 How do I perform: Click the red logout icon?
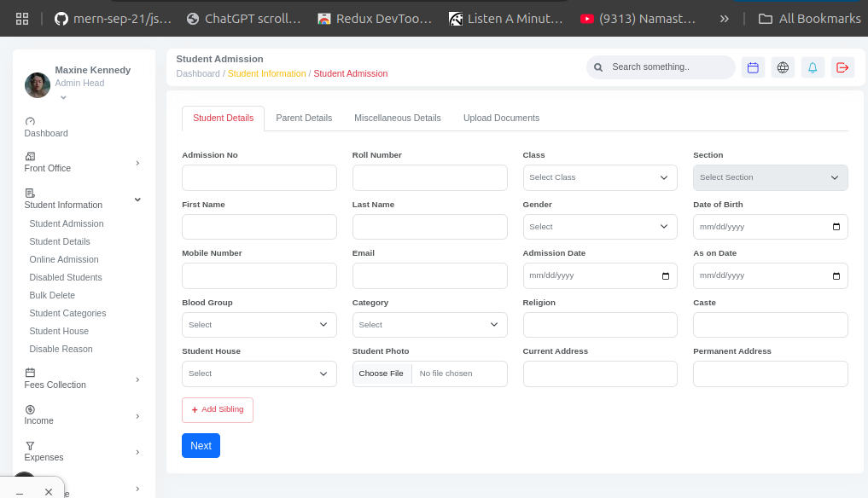842,67
